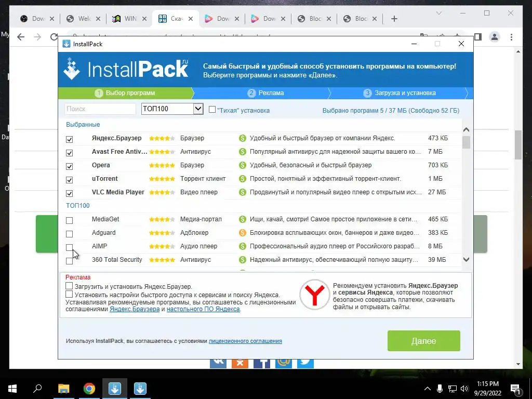Click the network tray icon

click(453, 389)
